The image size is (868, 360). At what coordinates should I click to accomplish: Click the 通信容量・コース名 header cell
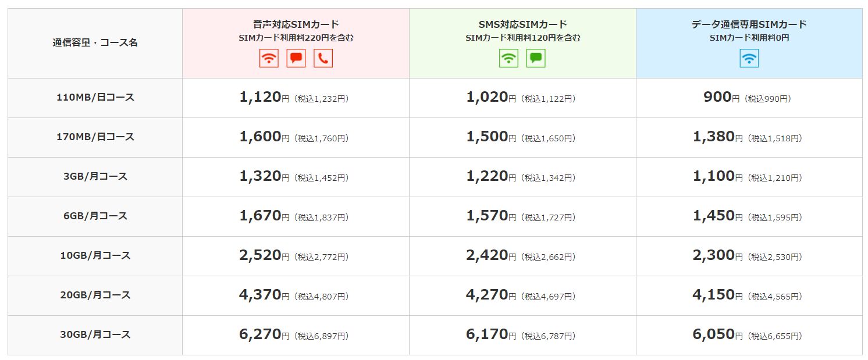coord(95,43)
